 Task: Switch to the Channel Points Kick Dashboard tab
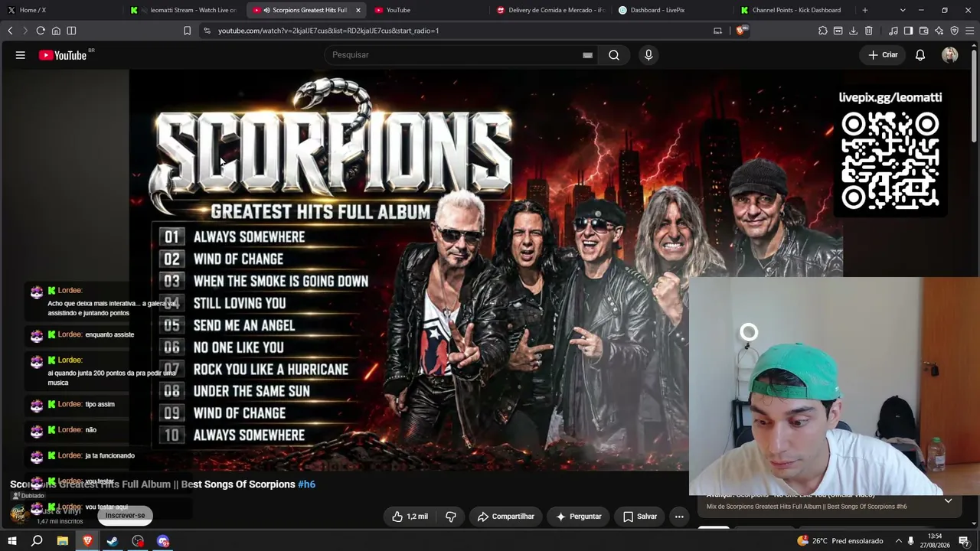tap(796, 10)
